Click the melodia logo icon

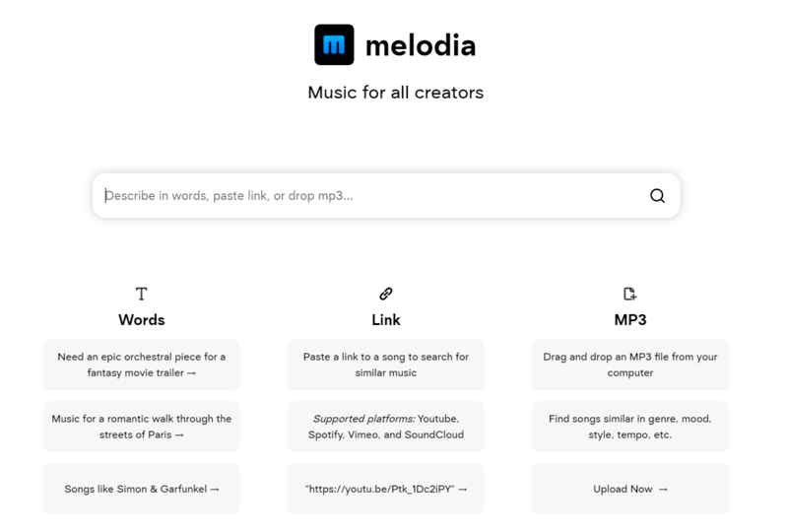pos(334,44)
